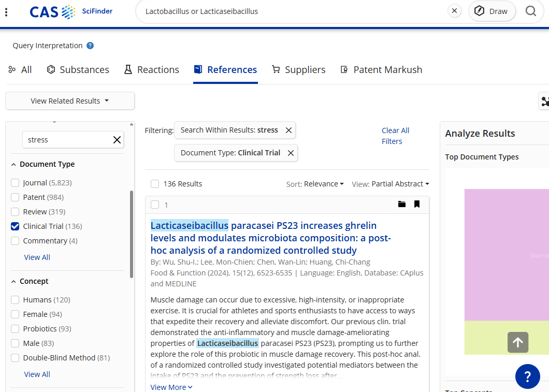Viewport: 549px width, 392px height.
Task: Open the three-dot main menu
Action: pos(6,11)
